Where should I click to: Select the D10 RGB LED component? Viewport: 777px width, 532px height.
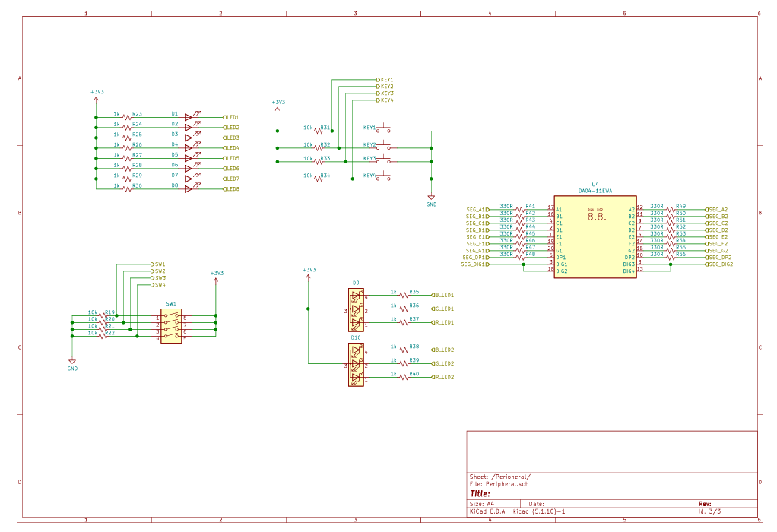click(356, 364)
